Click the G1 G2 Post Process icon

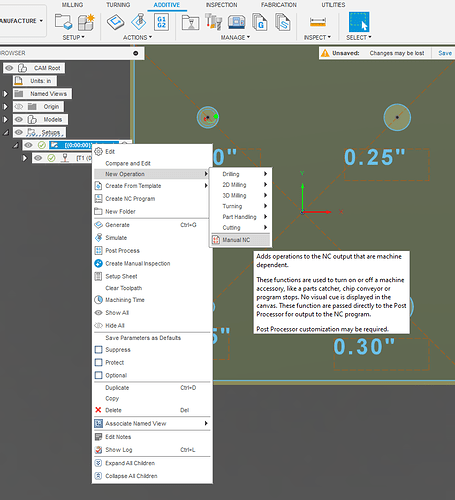161,22
